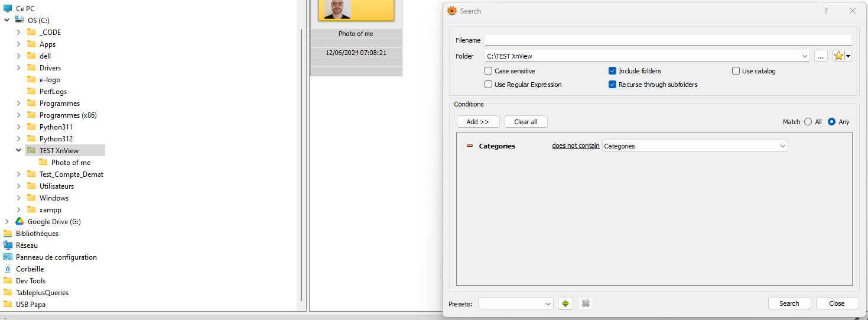Expand the _CODE folder node
The height and width of the screenshot is (320, 868).
19,32
